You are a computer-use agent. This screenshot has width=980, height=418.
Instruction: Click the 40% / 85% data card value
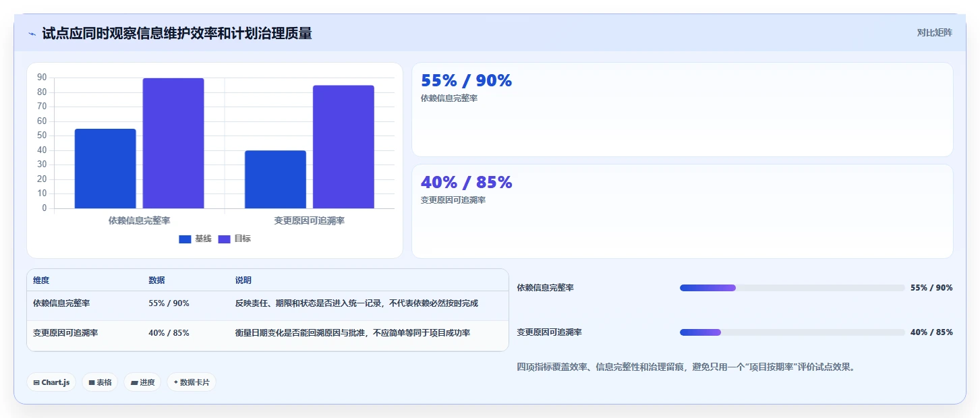click(466, 183)
